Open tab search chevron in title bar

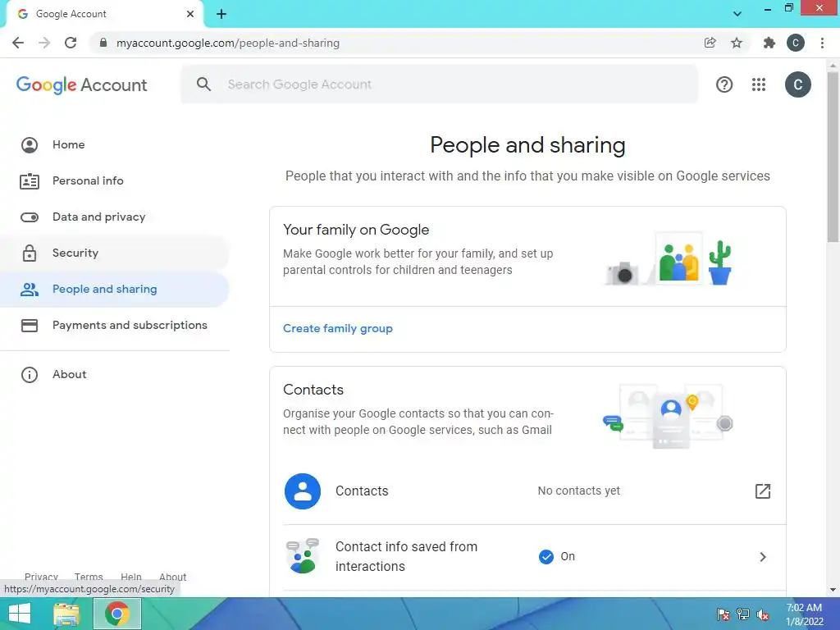[737, 14]
